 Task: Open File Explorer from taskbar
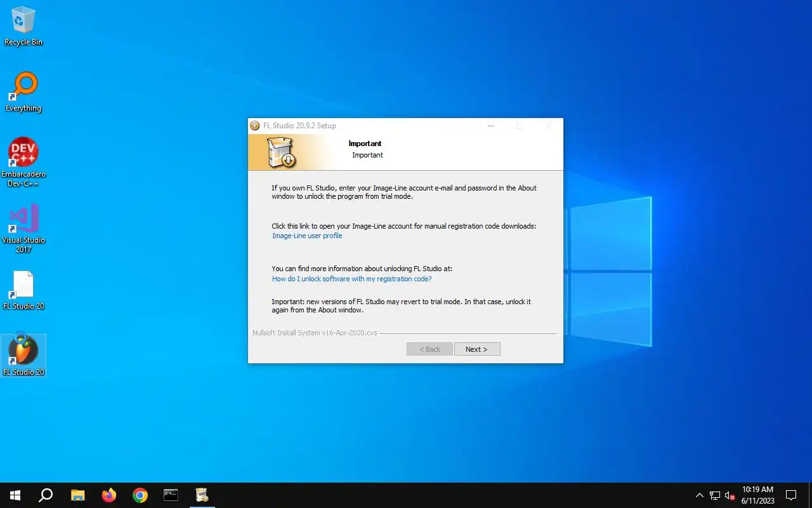tap(77, 495)
